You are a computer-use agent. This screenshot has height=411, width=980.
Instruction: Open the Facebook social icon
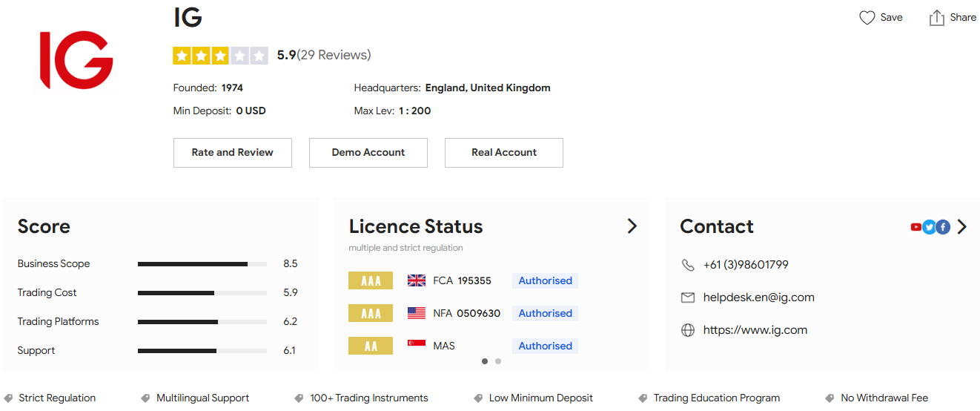point(942,227)
